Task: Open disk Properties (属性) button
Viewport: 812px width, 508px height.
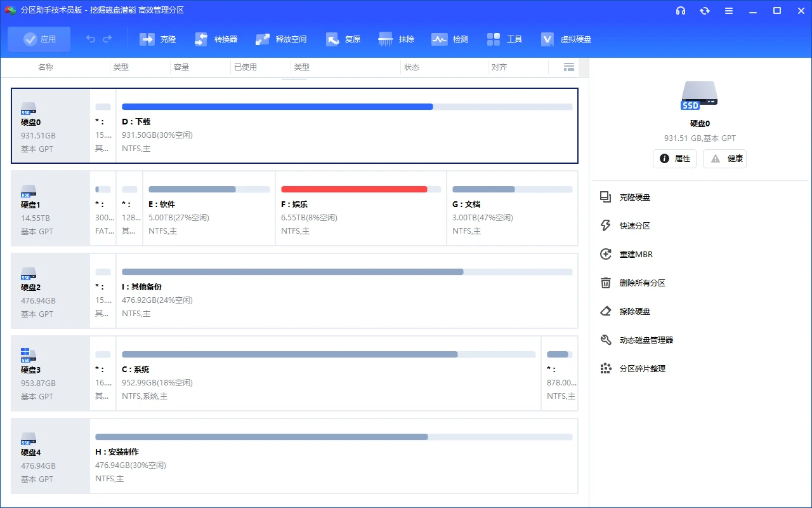Action: pos(674,159)
